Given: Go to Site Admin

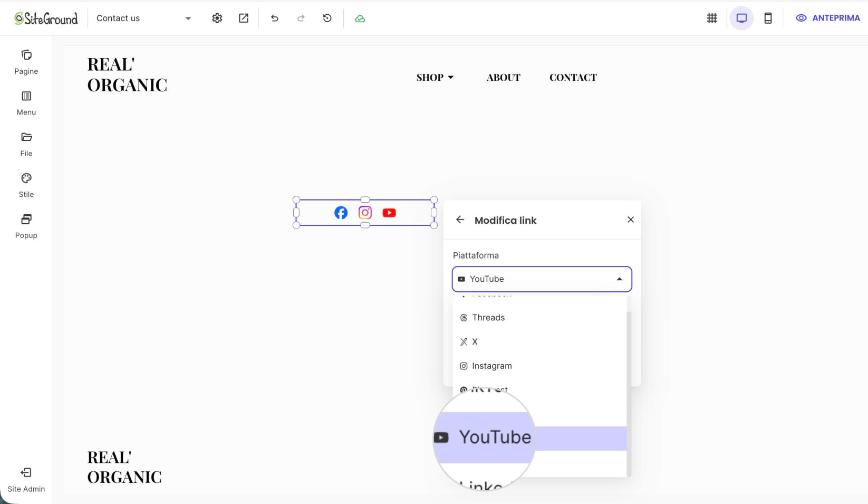Looking at the screenshot, I should click(x=26, y=480).
